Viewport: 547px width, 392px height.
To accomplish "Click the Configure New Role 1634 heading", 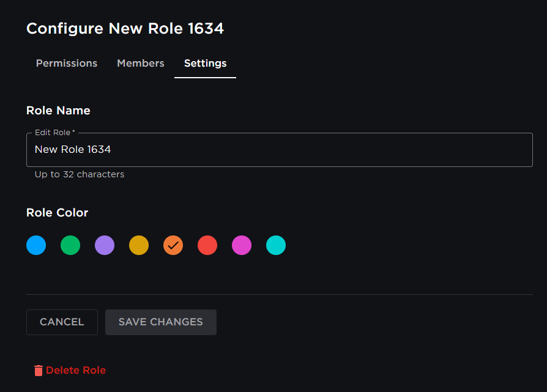I will (x=125, y=28).
